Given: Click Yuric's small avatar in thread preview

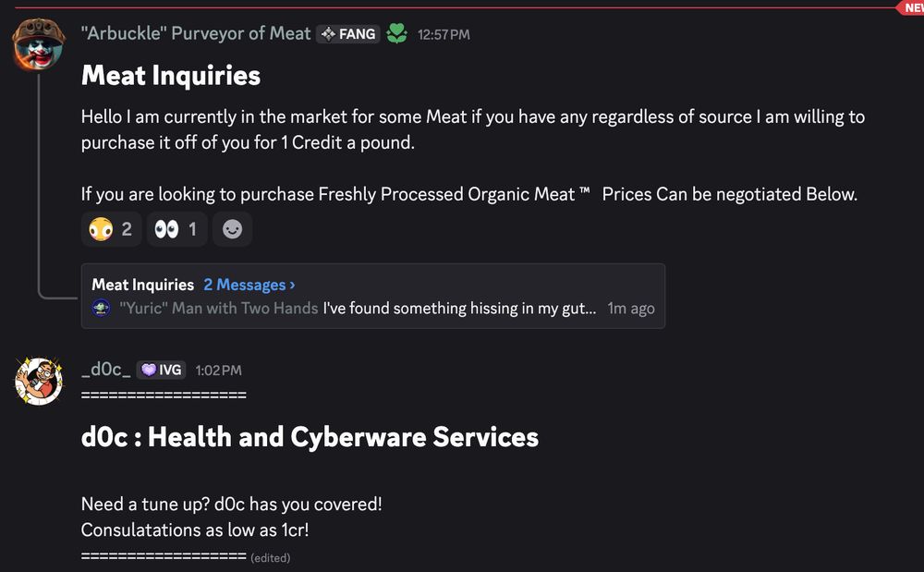Looking at the screenshot, I should [102, 309].
